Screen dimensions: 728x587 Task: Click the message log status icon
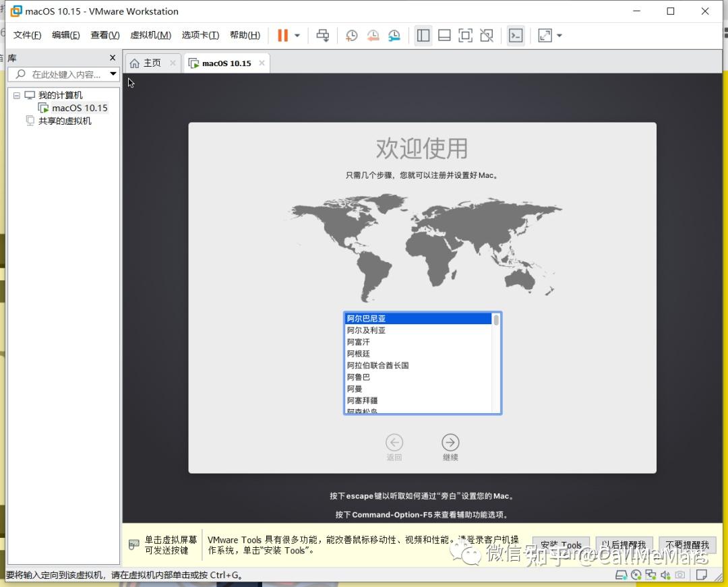pos(702,576)
